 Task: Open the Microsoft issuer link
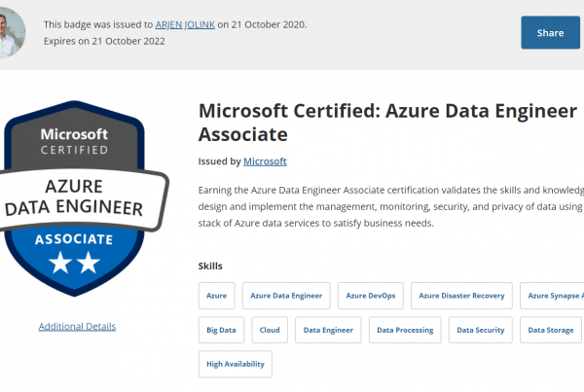(265, 160)
